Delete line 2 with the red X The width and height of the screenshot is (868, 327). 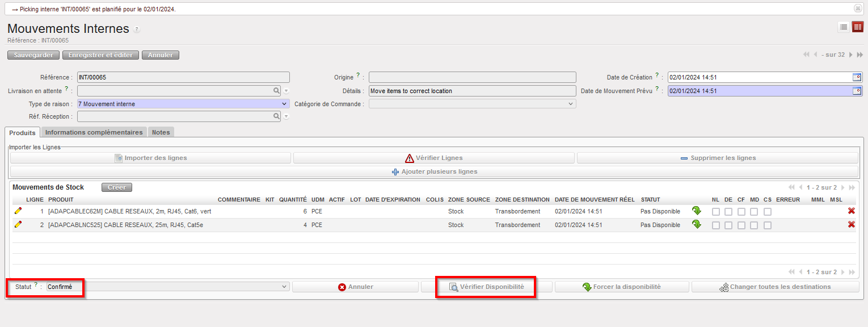tap(851, 225)
